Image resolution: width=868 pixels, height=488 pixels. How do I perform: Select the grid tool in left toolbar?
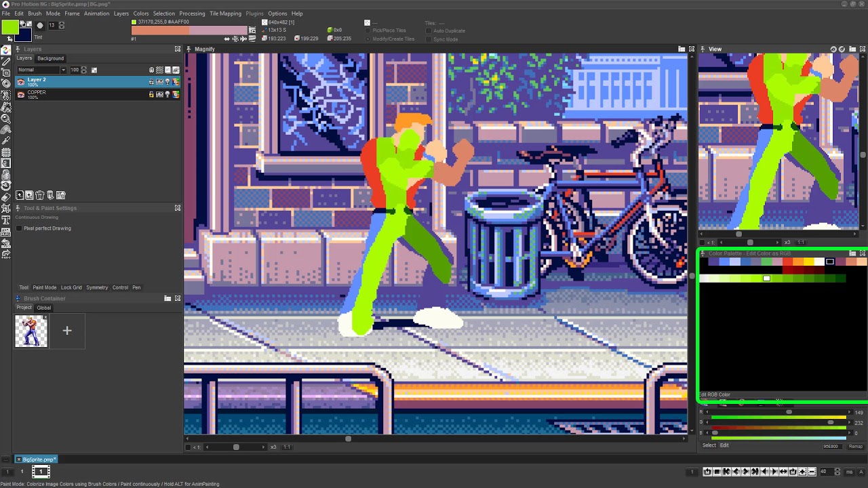coord(6,151)
